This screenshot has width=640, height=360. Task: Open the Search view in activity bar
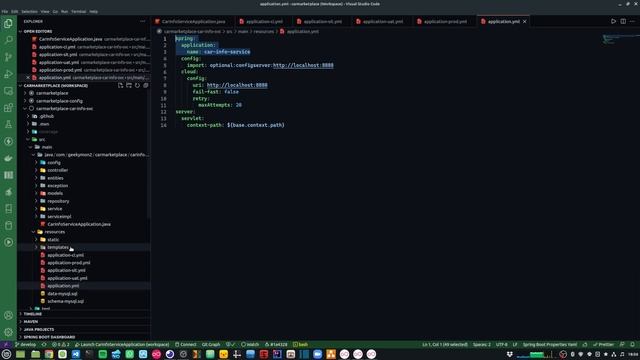[x=8, y=40]
